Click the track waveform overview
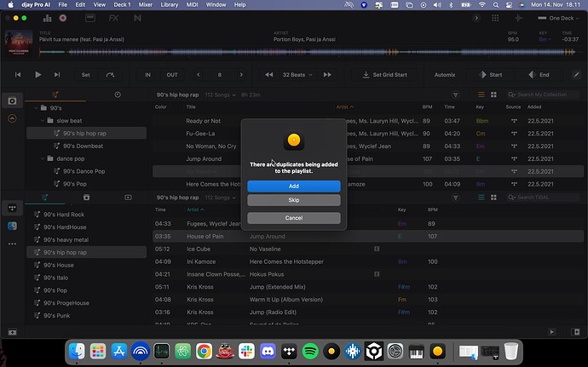The image size is (588, 367). tap(308, 52)
